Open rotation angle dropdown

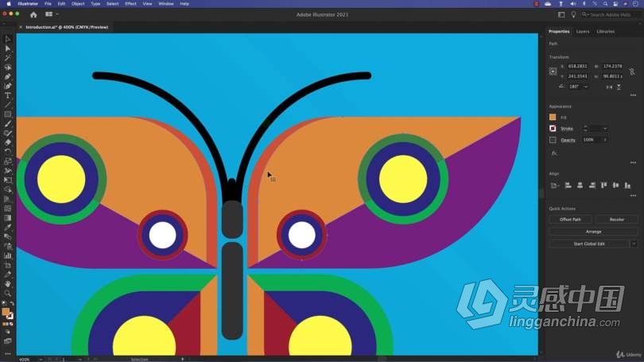(x=586, y=87)
